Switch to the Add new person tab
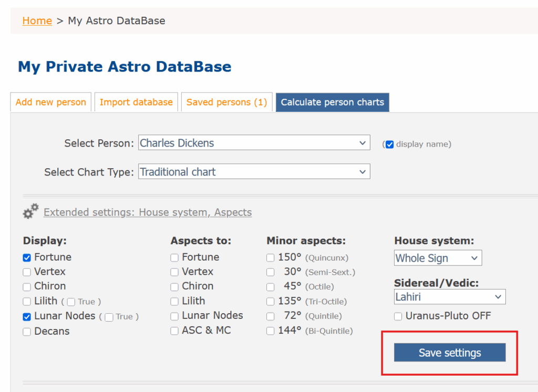This screenshot has height=392, width=538. coord(51,102)
